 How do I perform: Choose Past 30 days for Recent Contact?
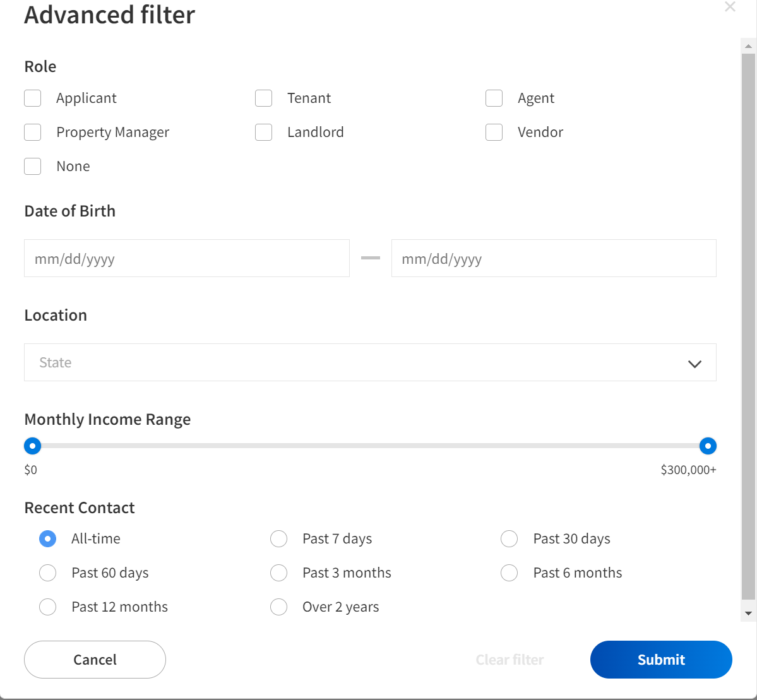[509, 538]
